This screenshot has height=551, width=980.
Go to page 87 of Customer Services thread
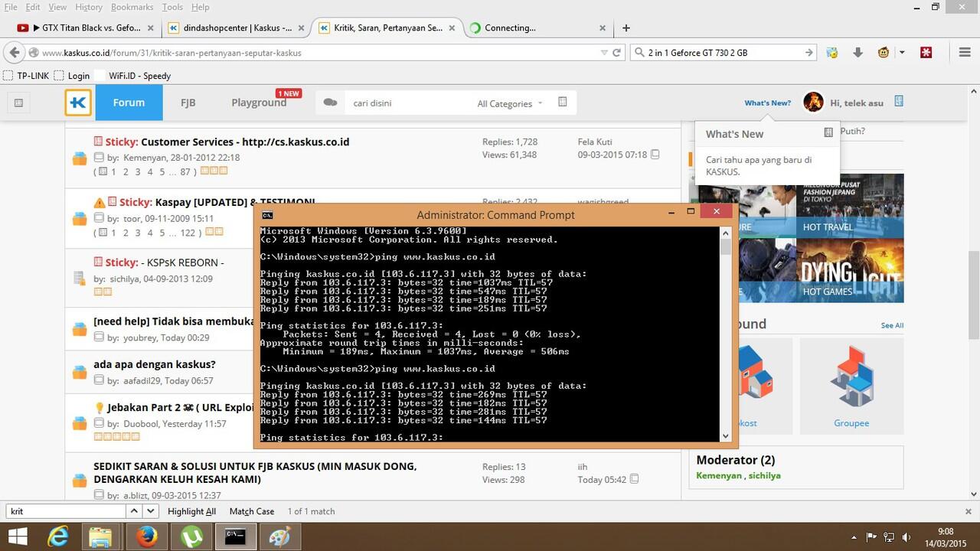click(185, 172)
